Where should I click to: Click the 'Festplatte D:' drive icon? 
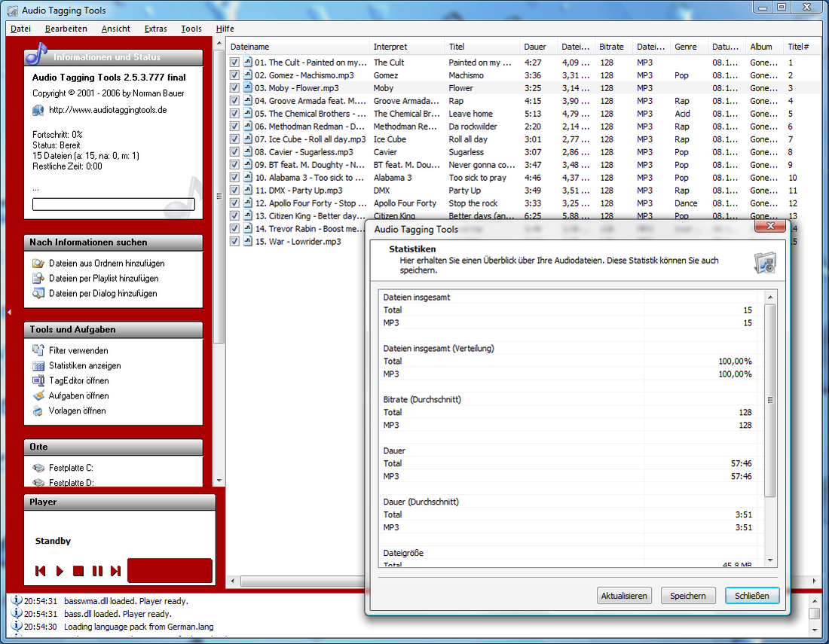point(38,482)
